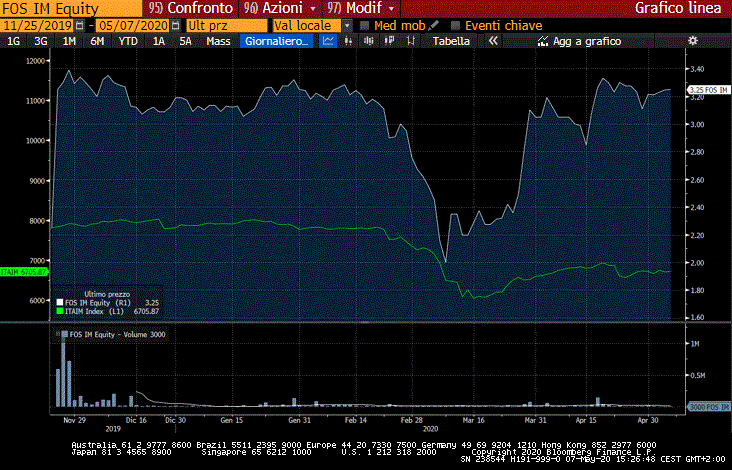The image size is (732, 470).
Task: Enable the Med mob checkbox
Action: point(366,25)
